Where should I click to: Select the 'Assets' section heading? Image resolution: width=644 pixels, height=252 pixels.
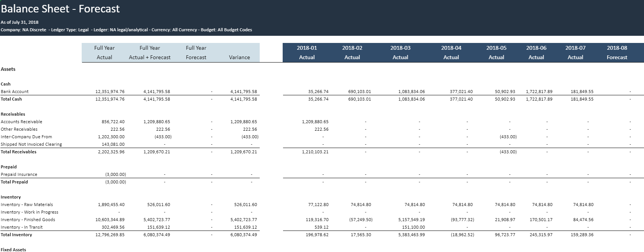(x=8, y=69)
